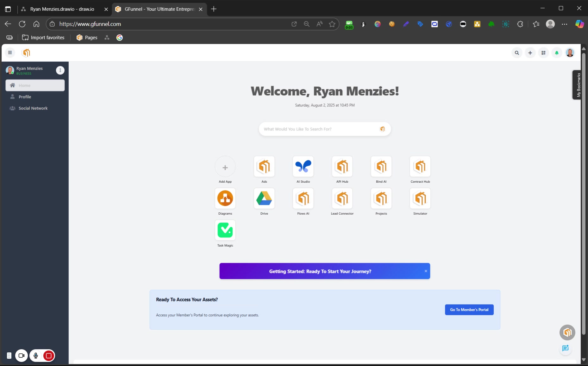Open the Task Magic app
Viewport: 588px width, 366px height.
pos(225,230)
